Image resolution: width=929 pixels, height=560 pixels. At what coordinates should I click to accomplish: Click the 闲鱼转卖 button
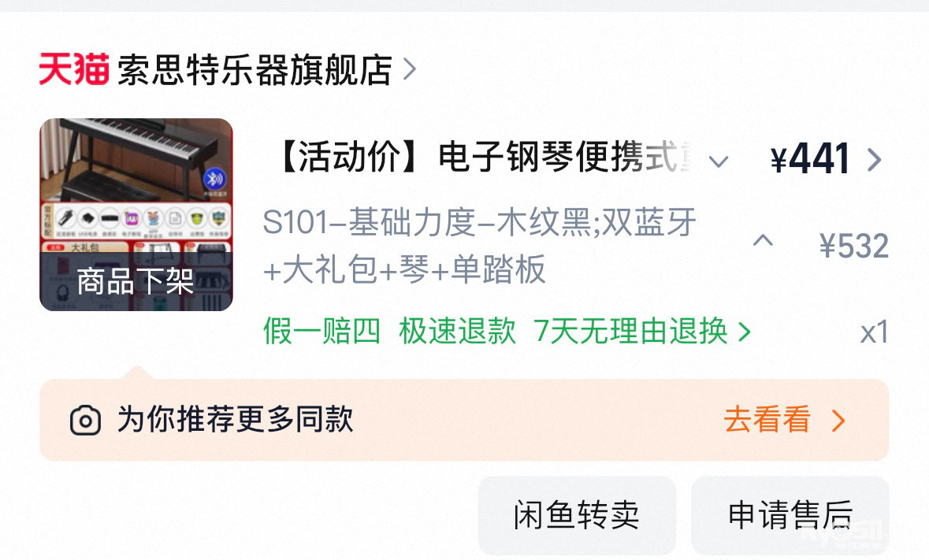click(x=577, y=514)
